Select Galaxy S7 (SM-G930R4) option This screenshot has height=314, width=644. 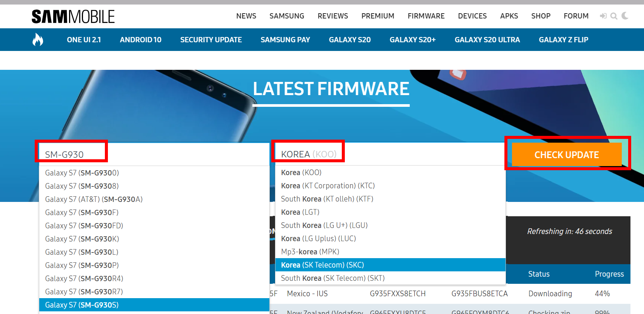coord(154,279)
